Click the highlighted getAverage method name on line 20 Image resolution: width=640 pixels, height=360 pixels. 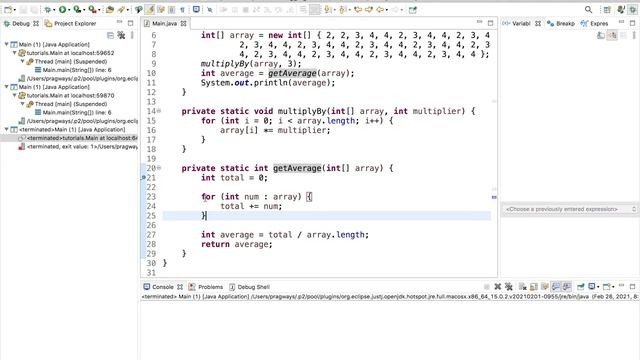pos(297,168)
